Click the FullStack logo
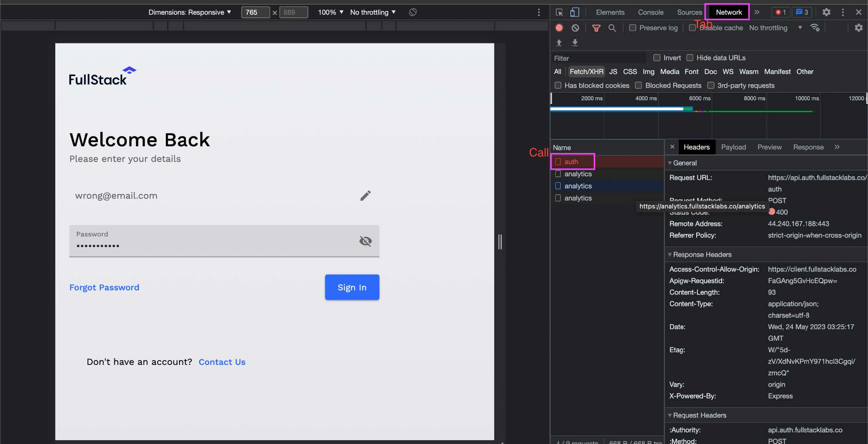This screenshot has height=444, width=868. pyautogui.click(x=102, y=76)
